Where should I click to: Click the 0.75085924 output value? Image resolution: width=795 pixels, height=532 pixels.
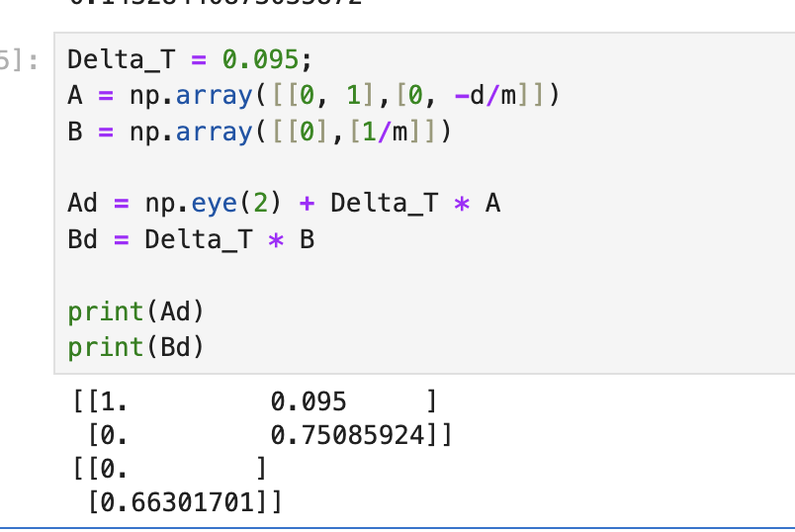pyautogui.click(x=352, y=435)
